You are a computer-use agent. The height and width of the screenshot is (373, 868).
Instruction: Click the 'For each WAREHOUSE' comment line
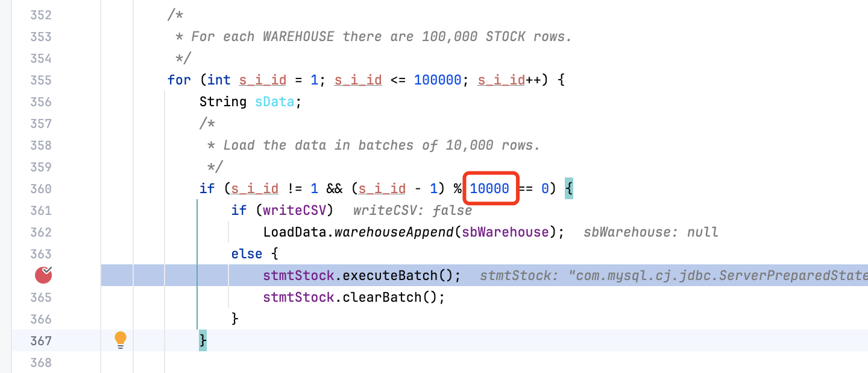[374, 37]
